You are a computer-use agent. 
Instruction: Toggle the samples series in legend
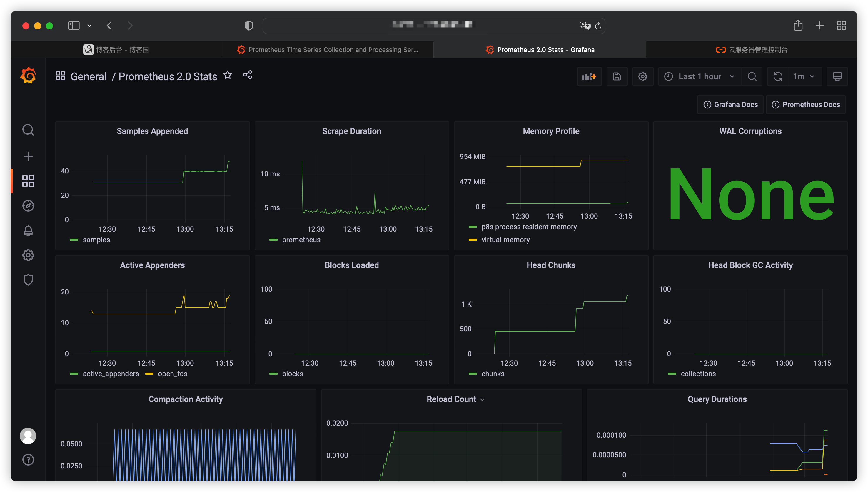(96, 240)
